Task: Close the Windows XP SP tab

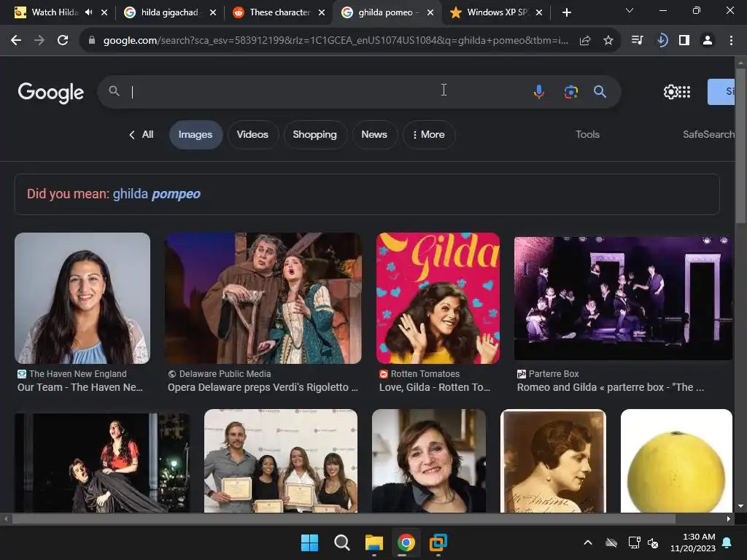Action: pyautogui.click(x=539, y=12)
